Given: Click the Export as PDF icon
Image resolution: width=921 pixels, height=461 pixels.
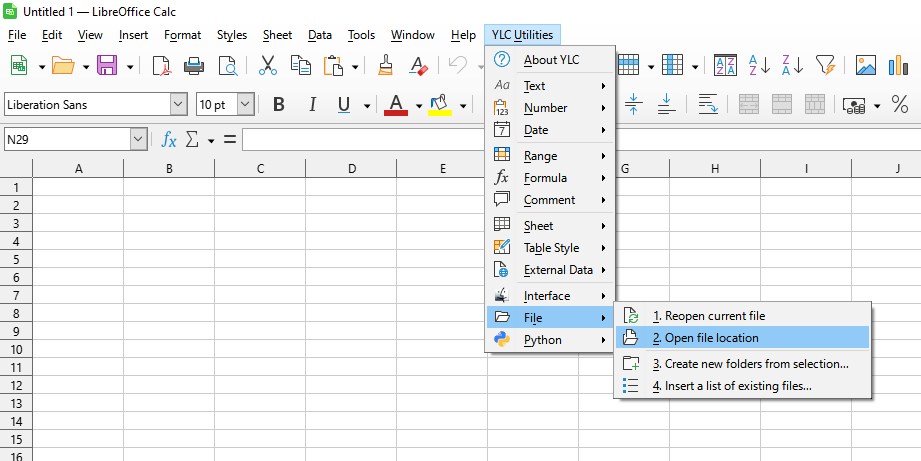Looking at the screenshot, I should [161, 66].
